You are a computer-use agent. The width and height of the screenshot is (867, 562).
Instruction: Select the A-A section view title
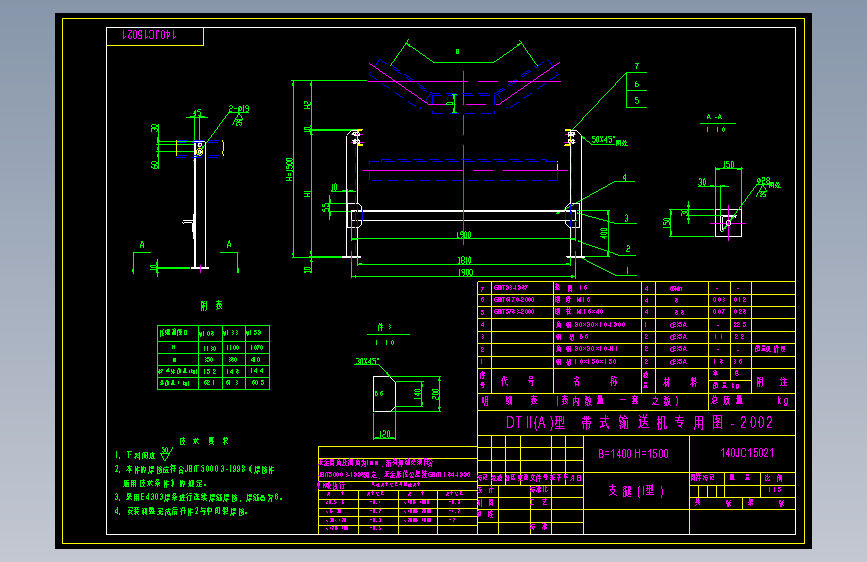click(714, 117)
